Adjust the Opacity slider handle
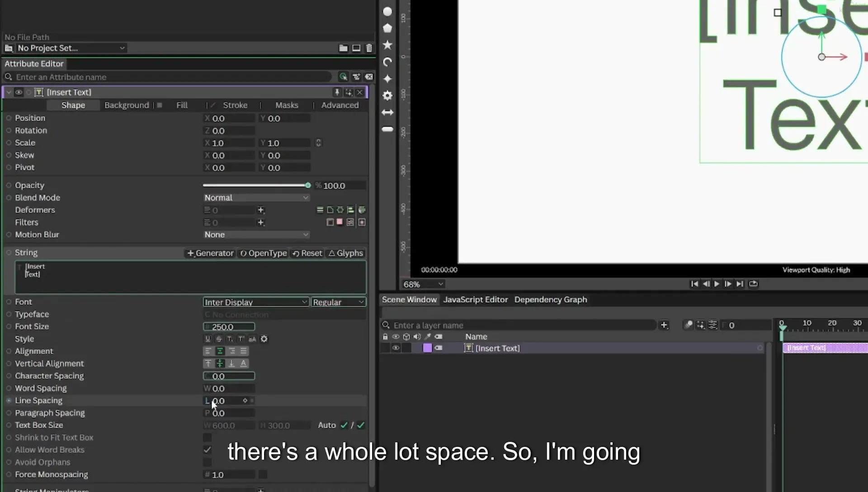This screenshot has width=868, height=492. click(x=308, y=185)
